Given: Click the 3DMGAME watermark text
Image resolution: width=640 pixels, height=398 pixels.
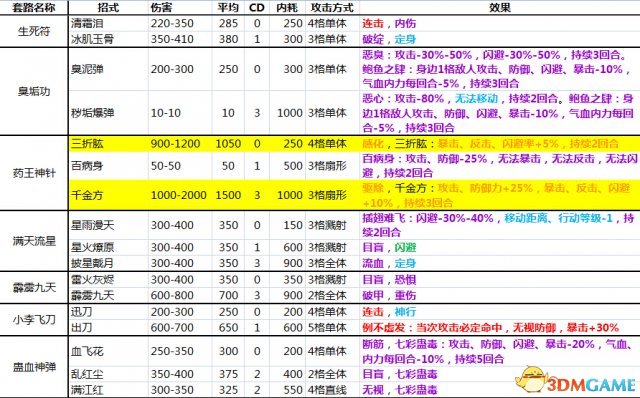Looking at the screenshot, I should click(x=591, y=385).
